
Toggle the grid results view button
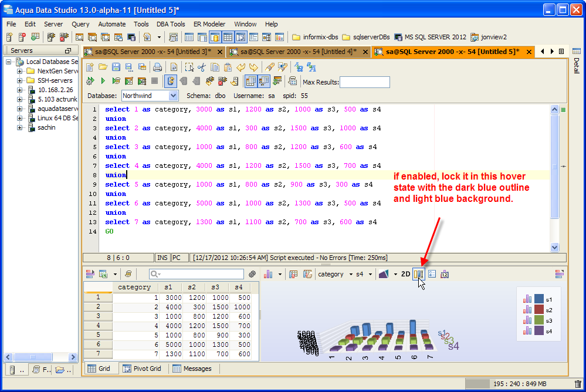pyautogui.click(x=250, y=81)
